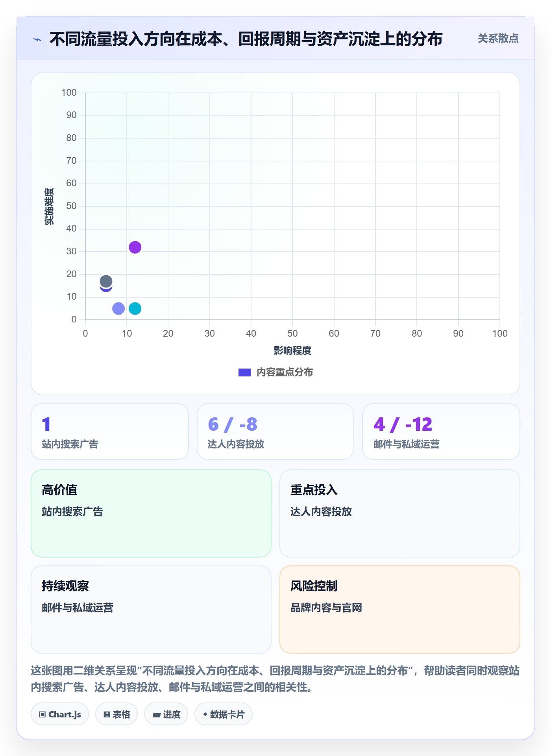Open the stat card showing 4 / -12
The image size is (551, 756).
(441, 432)
